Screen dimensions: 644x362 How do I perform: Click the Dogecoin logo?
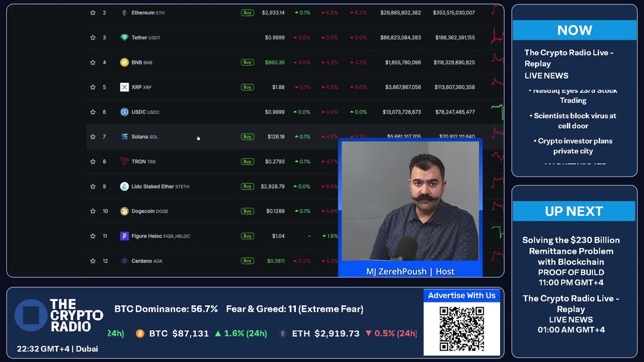(x=124, y=211)
